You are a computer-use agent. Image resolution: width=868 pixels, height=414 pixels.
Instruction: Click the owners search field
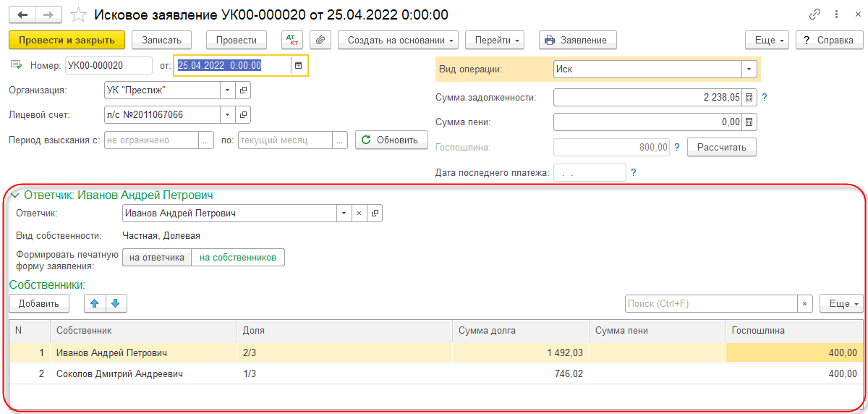(710, 303)
